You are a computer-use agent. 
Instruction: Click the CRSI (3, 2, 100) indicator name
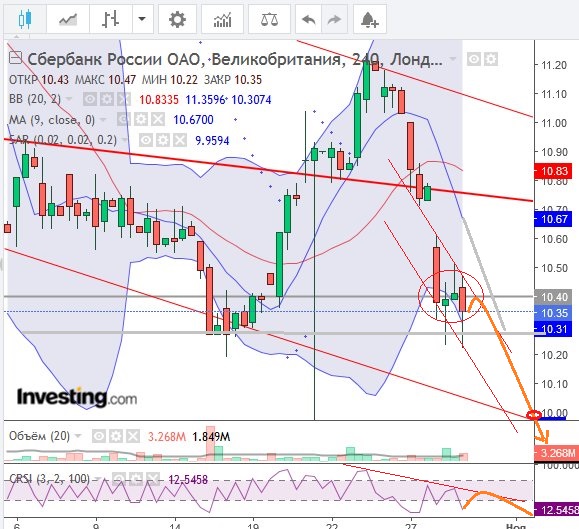pyautogui.click(x=49, y=479)
